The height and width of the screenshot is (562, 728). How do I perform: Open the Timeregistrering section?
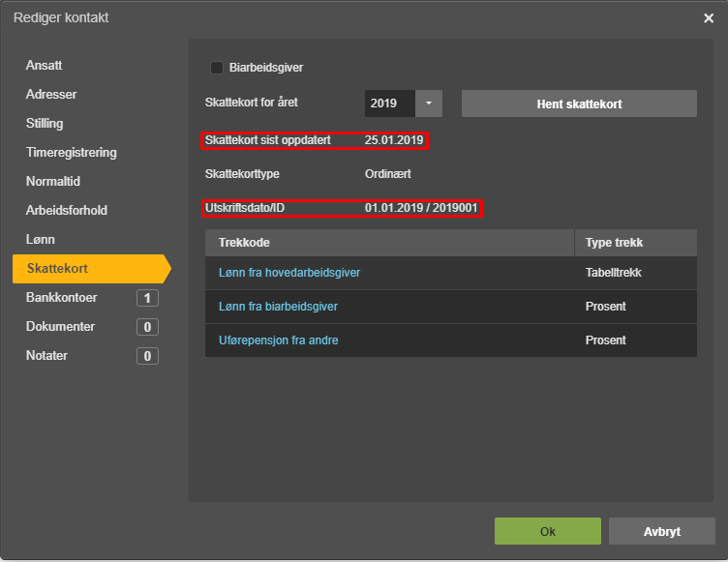71,152
